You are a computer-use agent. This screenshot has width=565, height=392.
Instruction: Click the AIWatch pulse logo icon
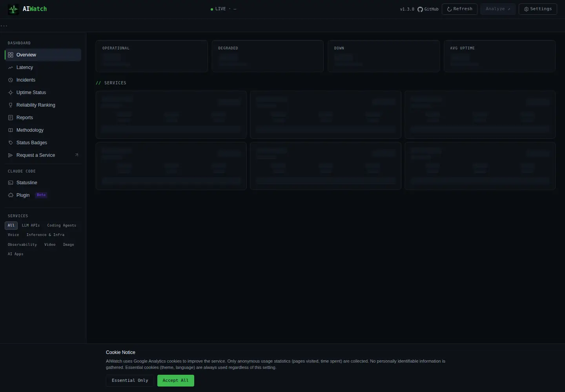coord(13,9)
